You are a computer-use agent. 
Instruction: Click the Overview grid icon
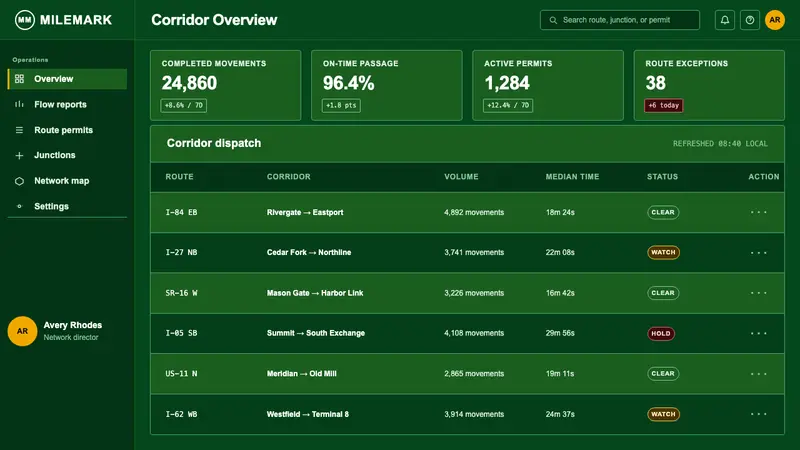click(19, 79)
